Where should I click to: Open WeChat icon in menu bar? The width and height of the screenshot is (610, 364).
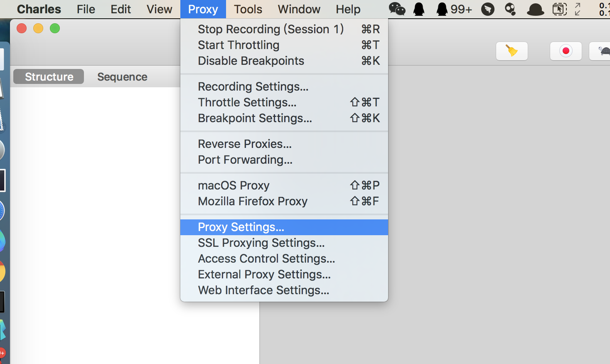397,9
